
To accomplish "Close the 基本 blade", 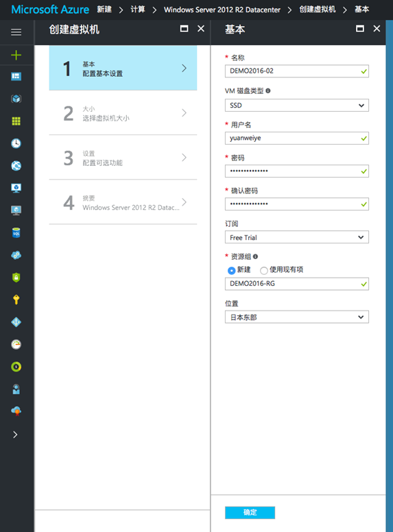I will point(377,29).
